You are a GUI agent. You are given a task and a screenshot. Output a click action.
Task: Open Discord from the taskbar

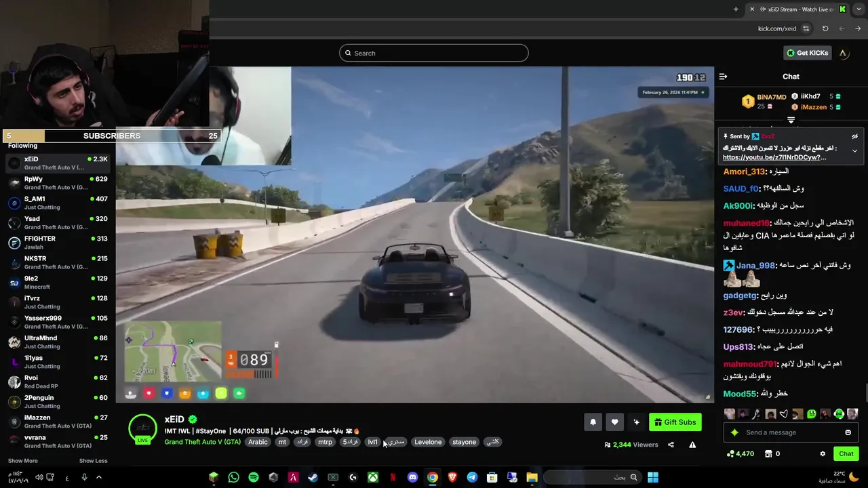tap(412, 477)
